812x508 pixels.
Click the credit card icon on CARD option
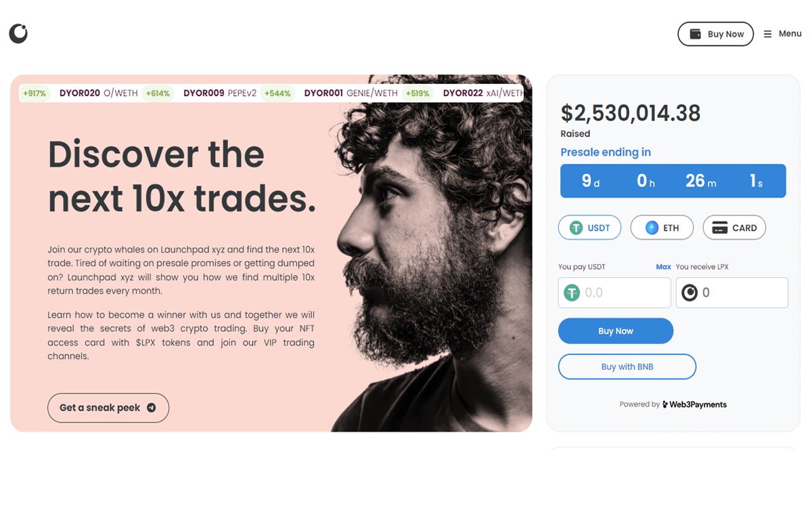point(720,228)
